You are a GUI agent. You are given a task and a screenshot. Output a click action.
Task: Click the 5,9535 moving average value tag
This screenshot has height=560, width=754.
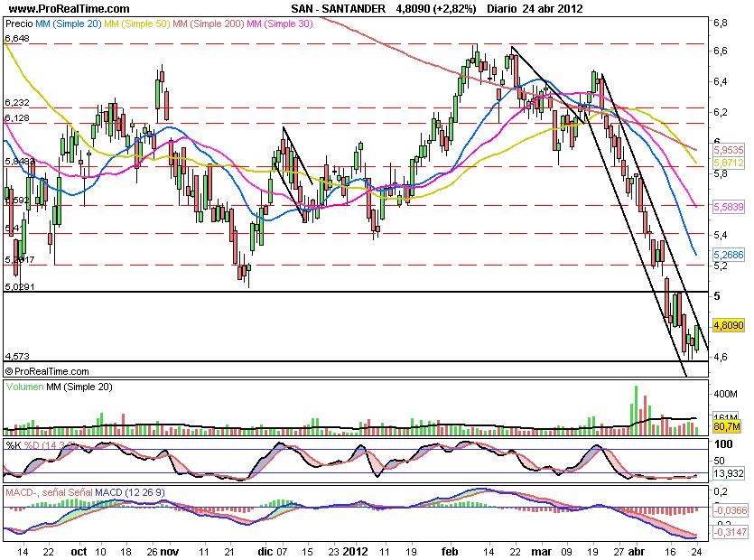pyautogui.click(x=728, y=150)
